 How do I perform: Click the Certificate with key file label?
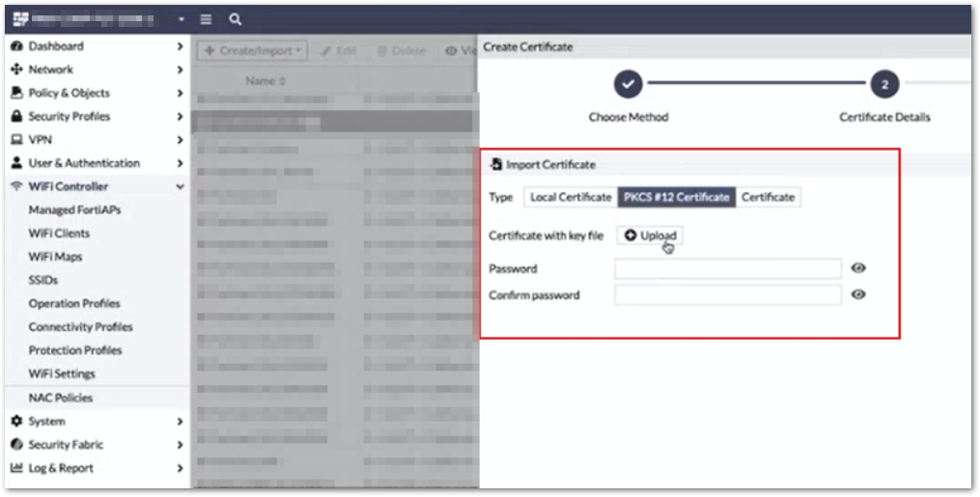coord(546,235)
